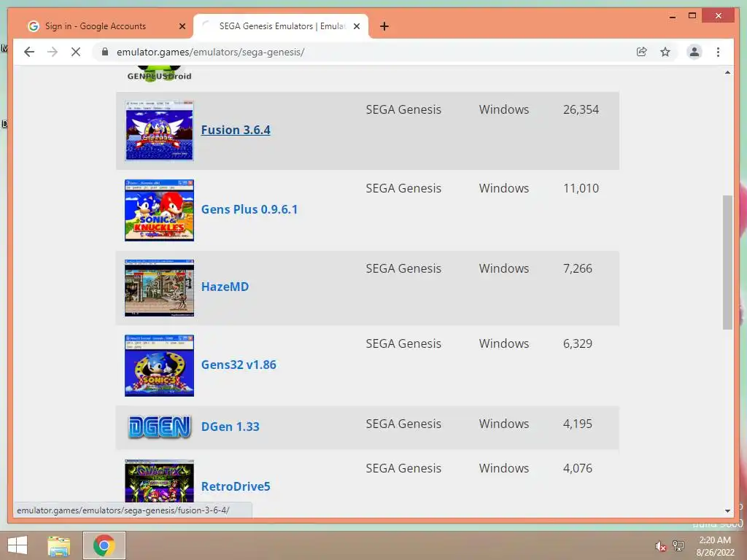Click the address bar URL
747x560 pixels.
point(211,52)
